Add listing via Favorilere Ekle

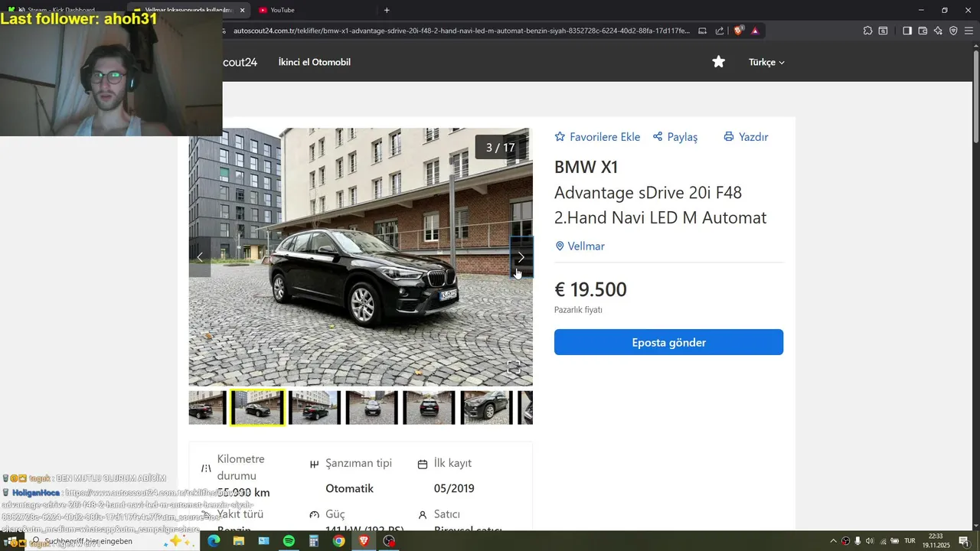[x=597, y=137]
